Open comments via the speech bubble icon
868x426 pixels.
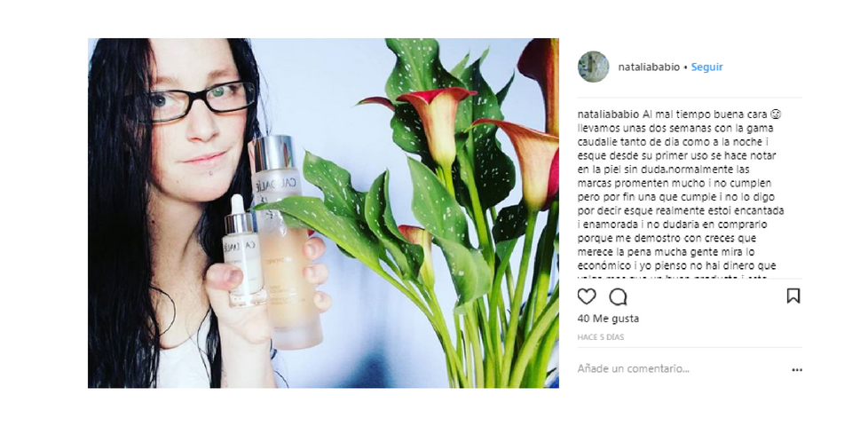[618, 296]
